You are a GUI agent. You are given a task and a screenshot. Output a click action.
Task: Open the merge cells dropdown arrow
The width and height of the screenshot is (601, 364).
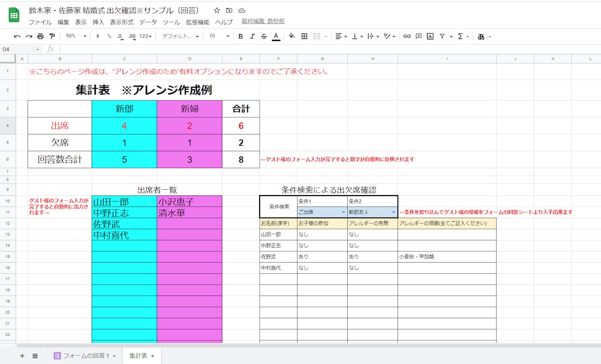click(x=325, y=36)
